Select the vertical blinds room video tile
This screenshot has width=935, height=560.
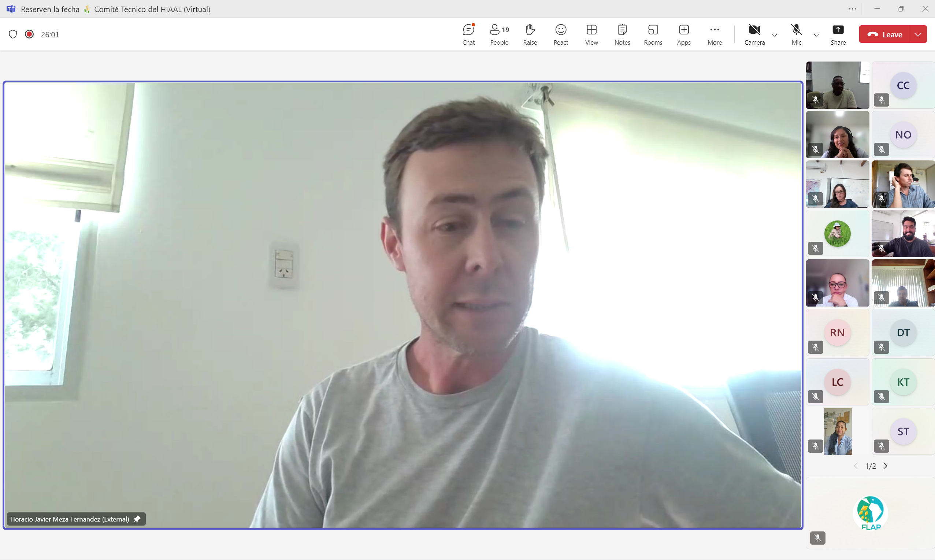[903, 283]
